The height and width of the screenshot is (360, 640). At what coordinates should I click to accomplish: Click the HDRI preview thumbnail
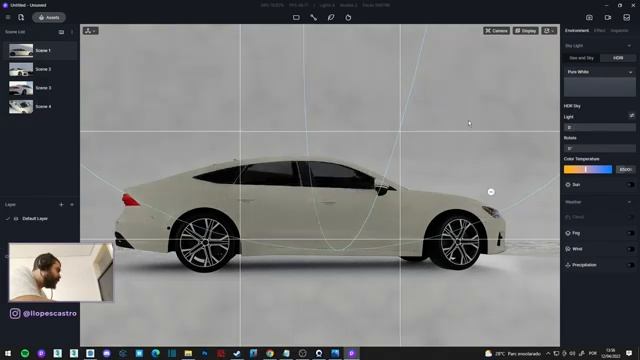click(600, 87)
